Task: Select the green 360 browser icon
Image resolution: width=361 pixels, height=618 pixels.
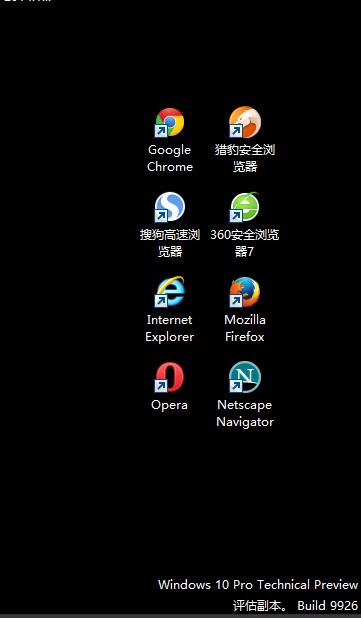Action: pyautogui.click(x=244, y=207)
